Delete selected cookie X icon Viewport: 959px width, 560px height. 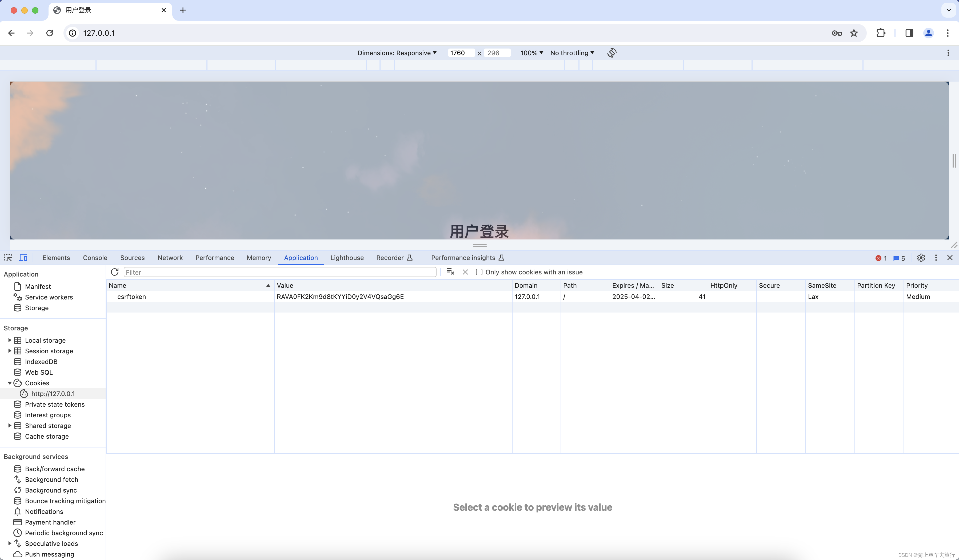pyautogui.click(x=465, y=272)
